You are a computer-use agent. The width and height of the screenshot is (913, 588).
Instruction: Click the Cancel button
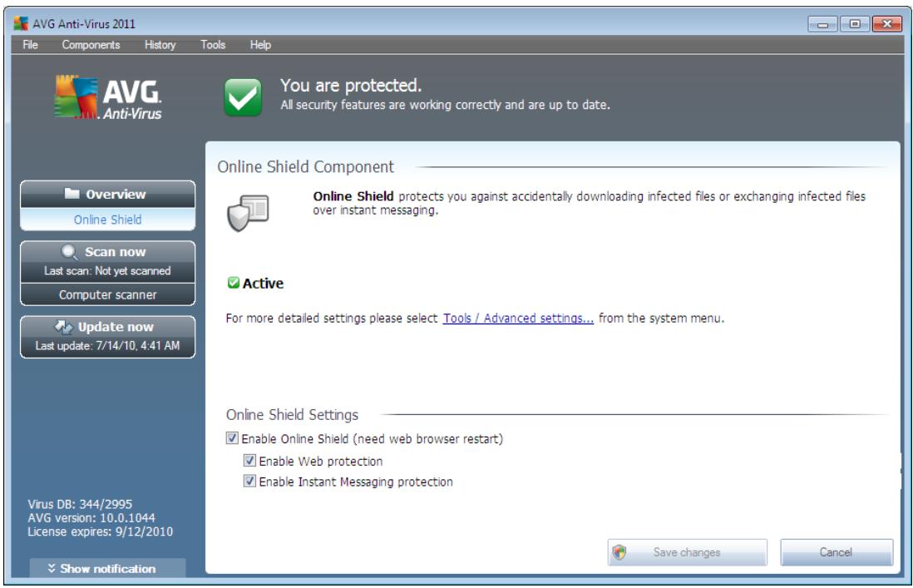tap(837, 552)
